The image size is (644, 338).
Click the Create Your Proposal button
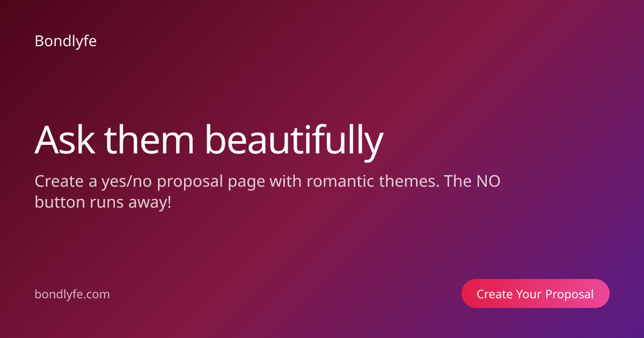[x=535, y=294]
